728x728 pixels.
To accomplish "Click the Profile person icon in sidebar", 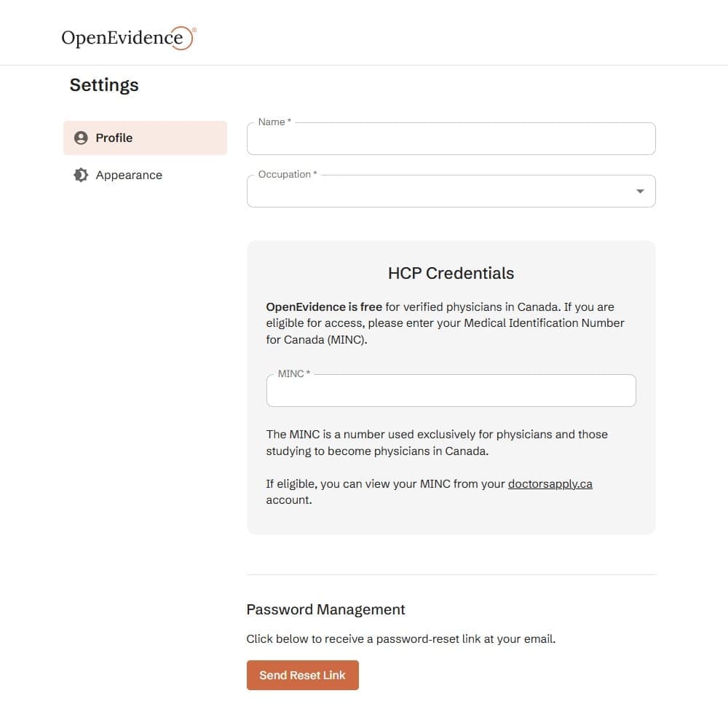I will 81,138.
